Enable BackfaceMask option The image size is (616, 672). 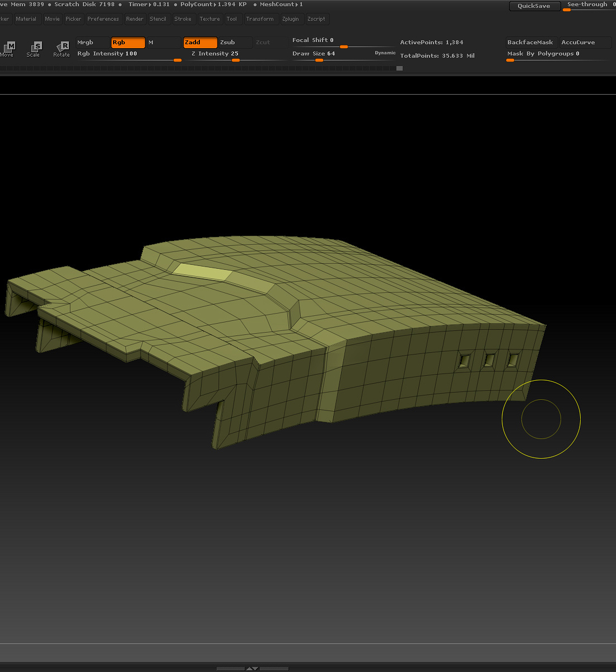point(531,43)
